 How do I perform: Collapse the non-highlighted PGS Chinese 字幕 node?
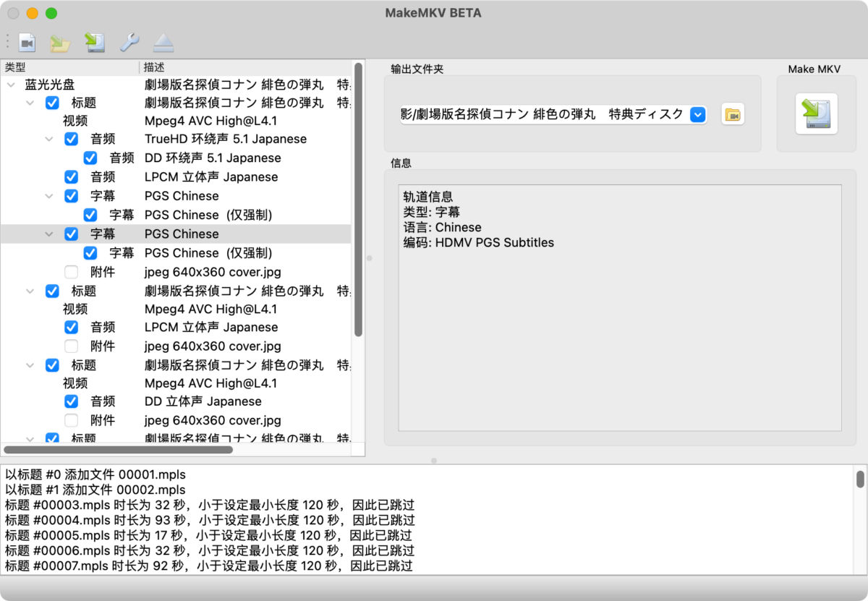click(x=49, y=196)
